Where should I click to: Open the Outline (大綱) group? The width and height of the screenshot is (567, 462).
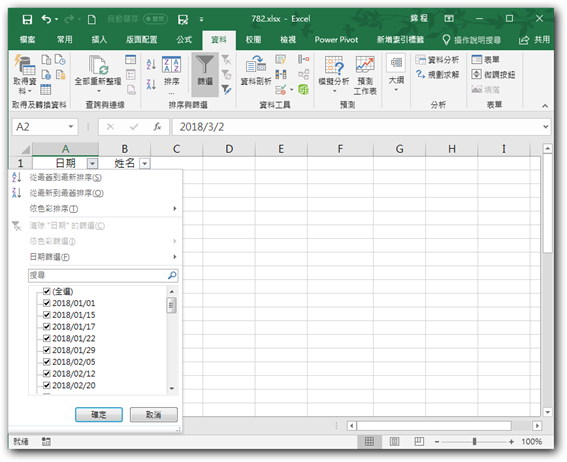tap(396, 73)
